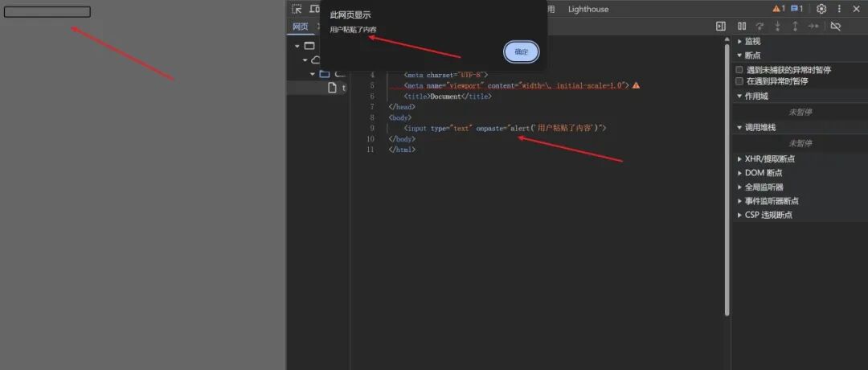Toggle the device toolbar icon
868x370 pixels.
pos(315,9)
